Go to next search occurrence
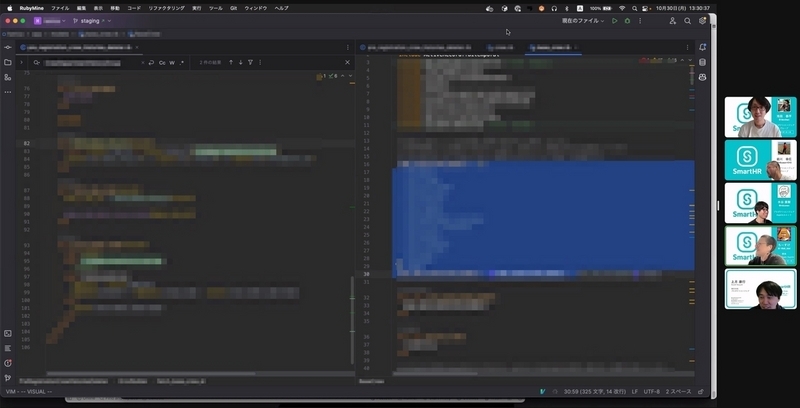800x408 pixels. 240,62
